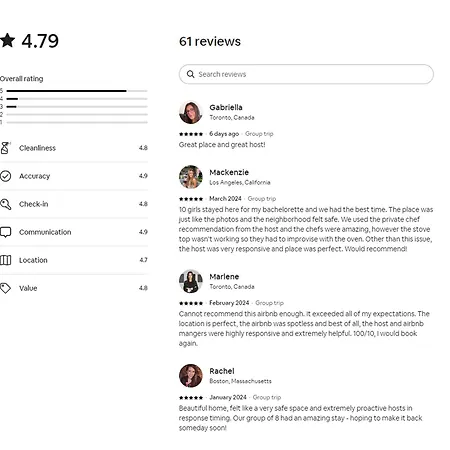Open Marlene's profile photo
Viewport: 450px width, 450px height.
(x=191, y=281)
